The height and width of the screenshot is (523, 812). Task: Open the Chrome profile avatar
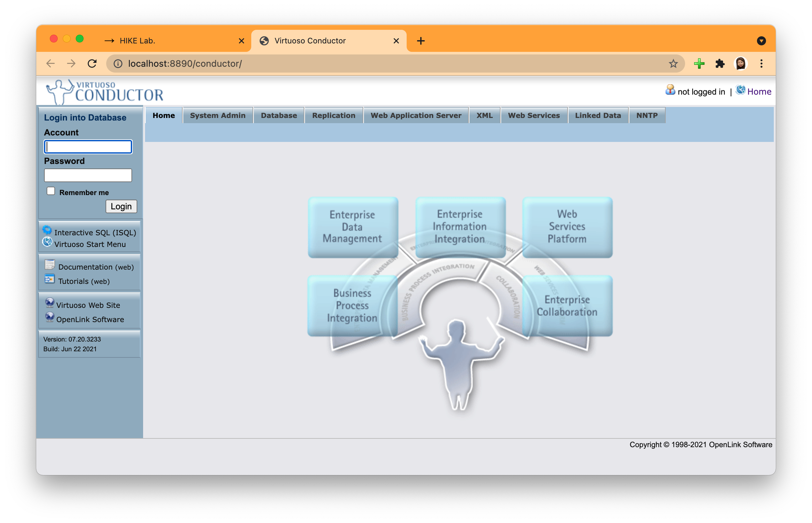pyautogui.click(x=740, y=64)
